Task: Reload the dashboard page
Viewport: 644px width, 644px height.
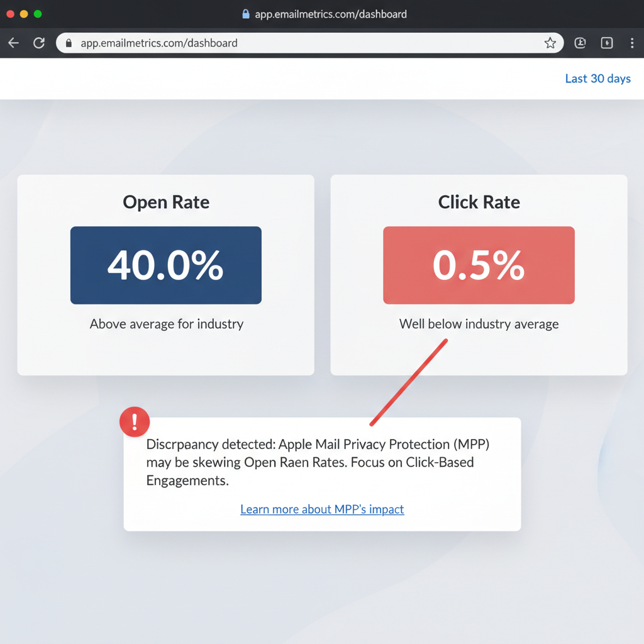Action: (38, 43)
